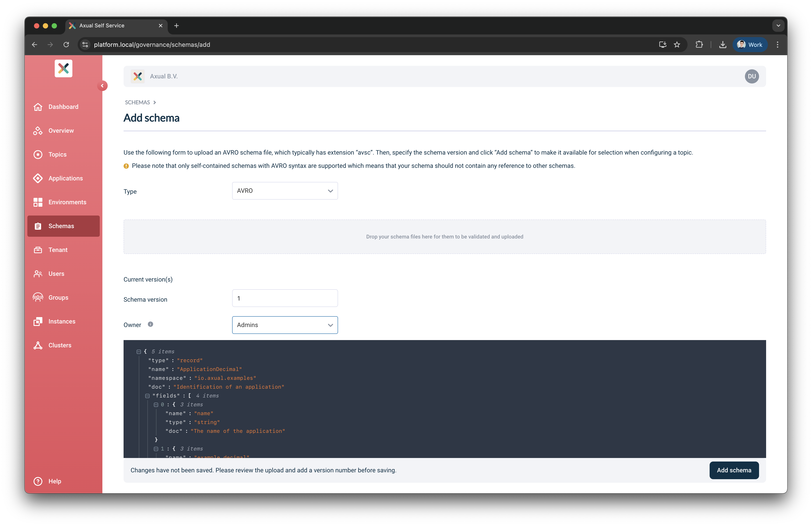Open the DU user avatar
Viewport: 812px width, 526px height.
pos(752,76)
